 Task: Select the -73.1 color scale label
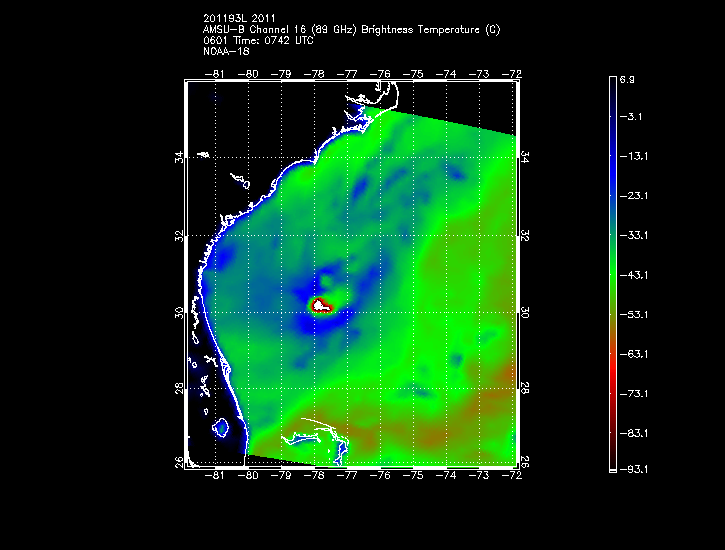point(633,394)
